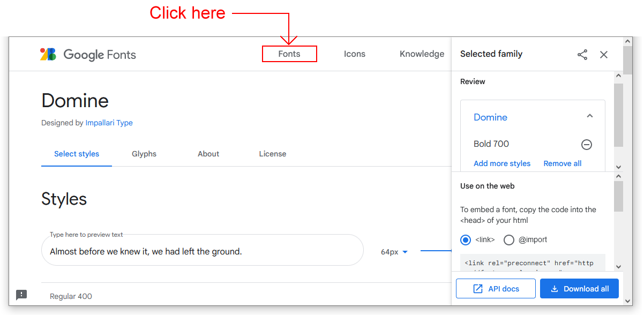This screenshot has width=644, height=315.
Task: Open the Knowledge navigation item
Action: coord(422,54)
